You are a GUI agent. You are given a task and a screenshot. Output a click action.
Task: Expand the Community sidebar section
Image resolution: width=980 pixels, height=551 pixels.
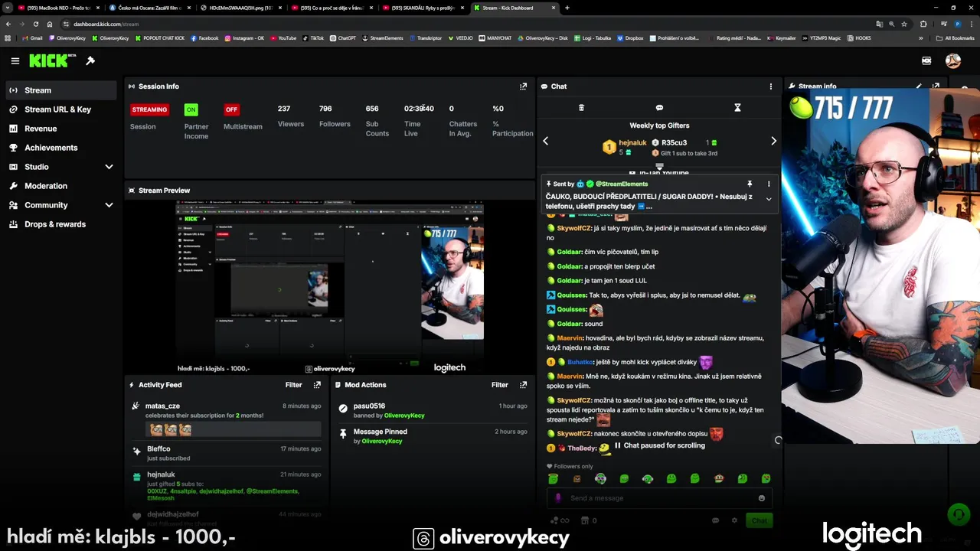pos(109,205)
